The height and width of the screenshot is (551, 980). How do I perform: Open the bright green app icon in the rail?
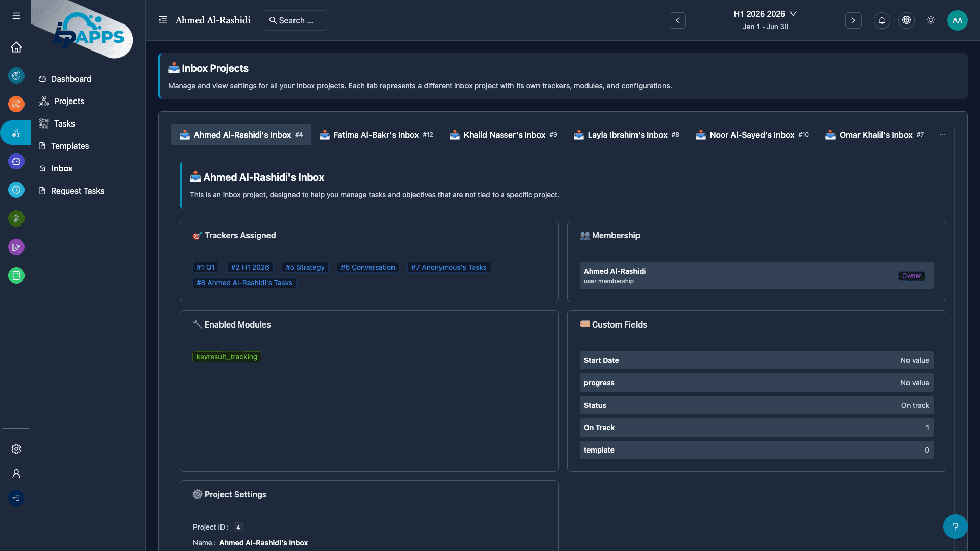[16, 275]
